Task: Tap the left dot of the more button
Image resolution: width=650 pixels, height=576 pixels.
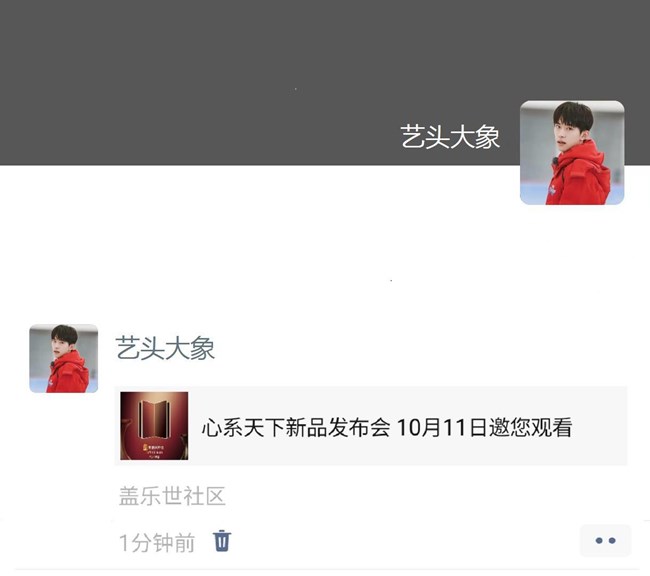Action: tap(599, 540)
